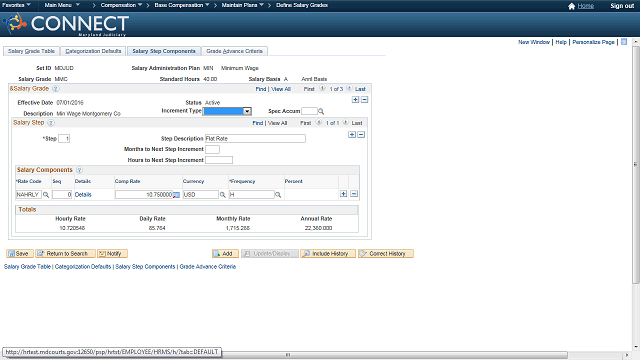Expand the Compensation breadcrumb menu

click(x=122, y=5)
